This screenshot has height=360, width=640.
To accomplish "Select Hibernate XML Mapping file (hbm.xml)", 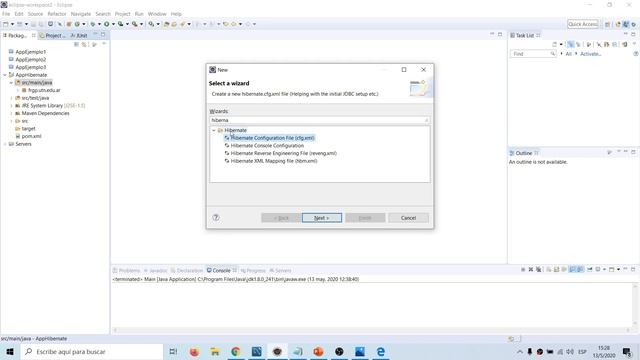I will [273, 161].
